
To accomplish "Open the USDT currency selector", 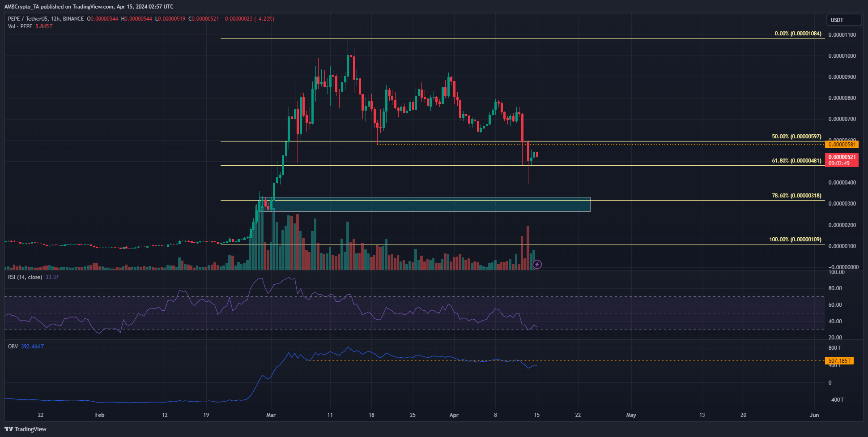I will pyautogui.click(x=843, y=20).
